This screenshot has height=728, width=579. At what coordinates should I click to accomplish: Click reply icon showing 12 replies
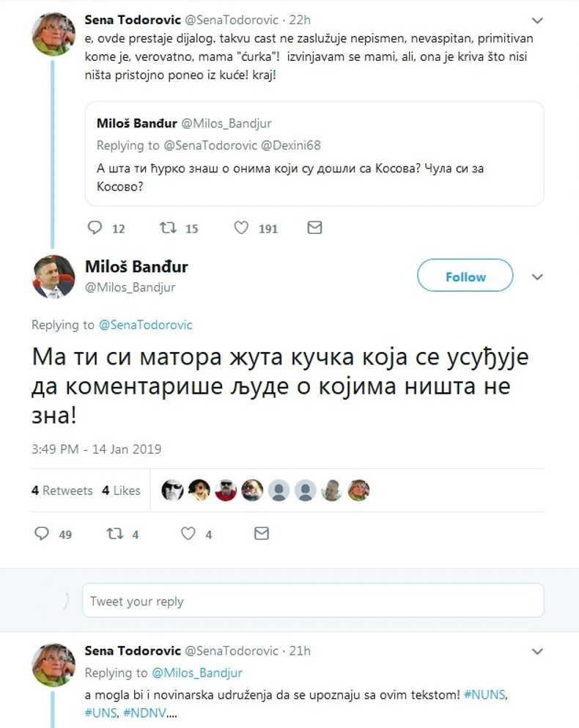(x=95, y=228)
